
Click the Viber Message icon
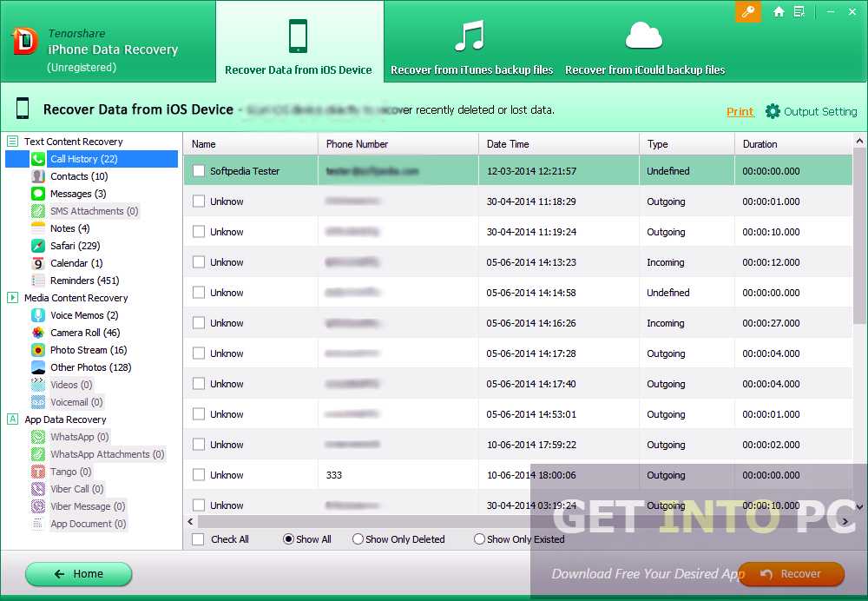tap(38, 506)
